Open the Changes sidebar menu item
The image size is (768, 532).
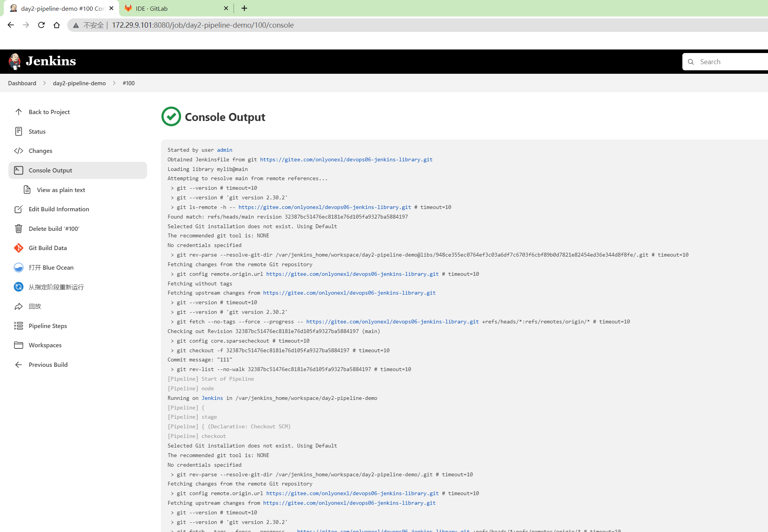pos(78,151)
